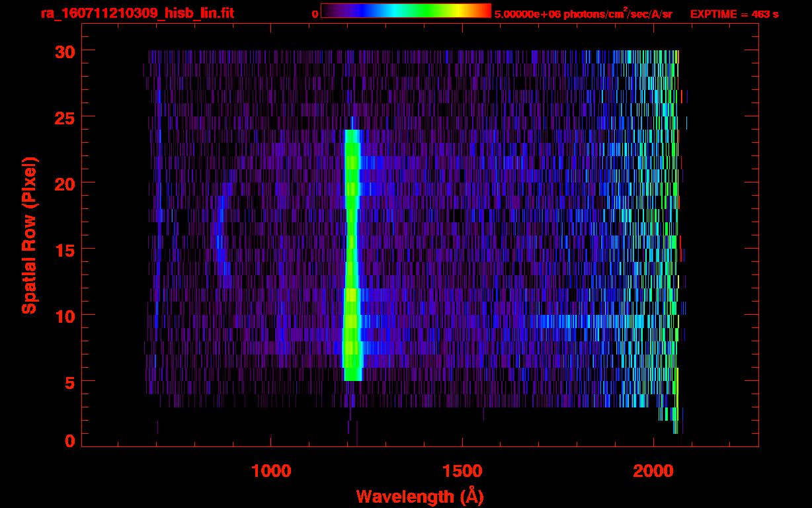Screen dimensions: 812x508
Task: Click the 5.00000e+06 photons colorbar maximum label
Action: click(x=583, y=14)
